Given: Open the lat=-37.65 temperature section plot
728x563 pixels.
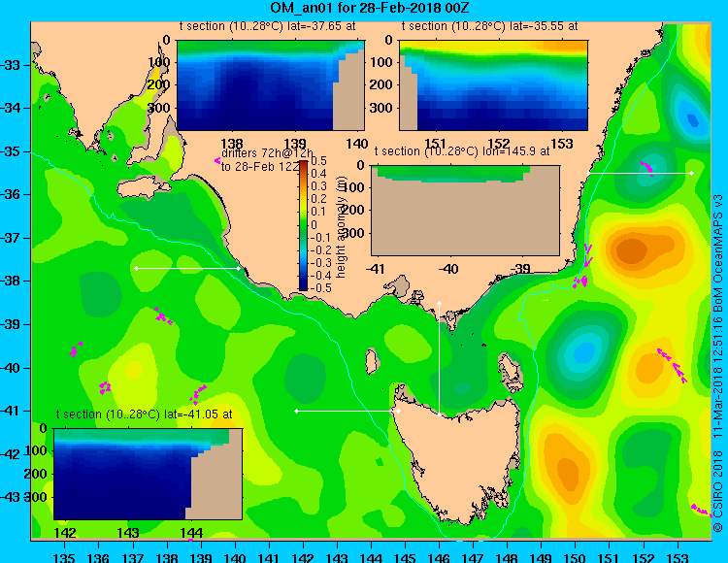Looking at the screenshot, I should [270, 85].
